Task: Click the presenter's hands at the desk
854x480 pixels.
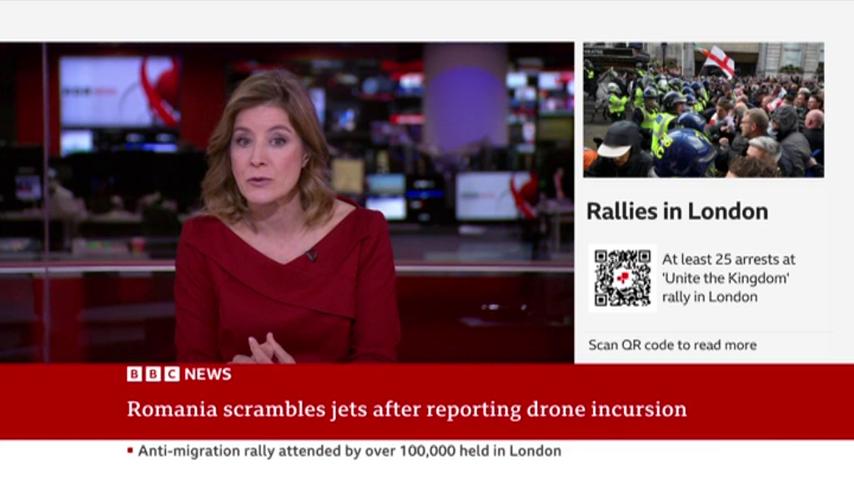Action: coord(265,350)
